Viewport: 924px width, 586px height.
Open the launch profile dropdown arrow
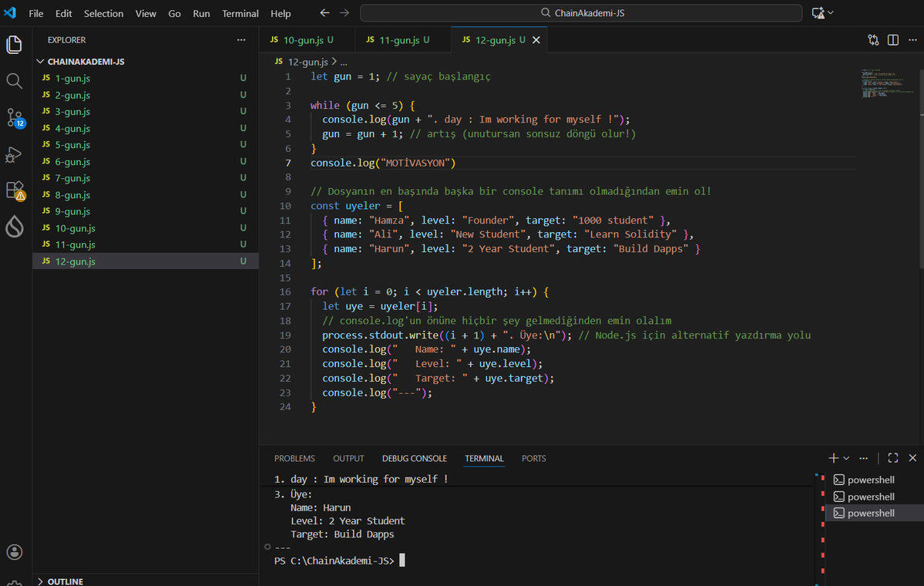pyautogui.click(x=846, y=458)
